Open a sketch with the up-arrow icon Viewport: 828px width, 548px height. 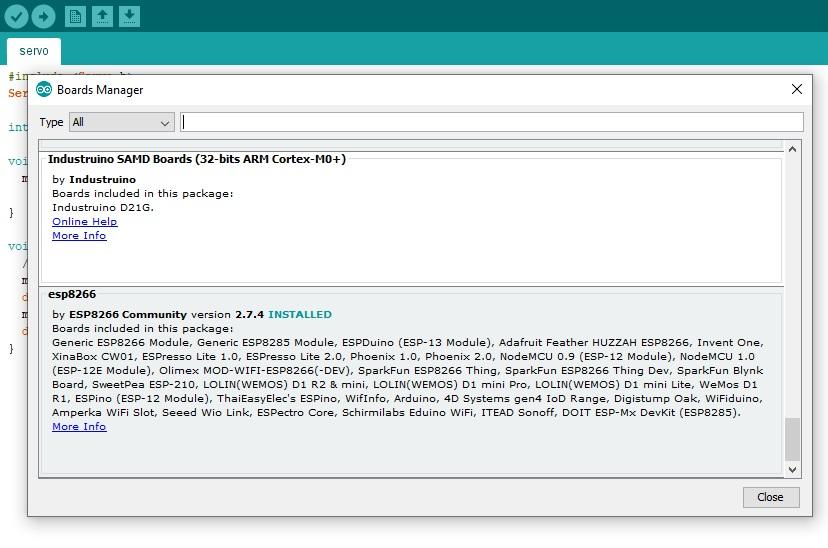102,17
